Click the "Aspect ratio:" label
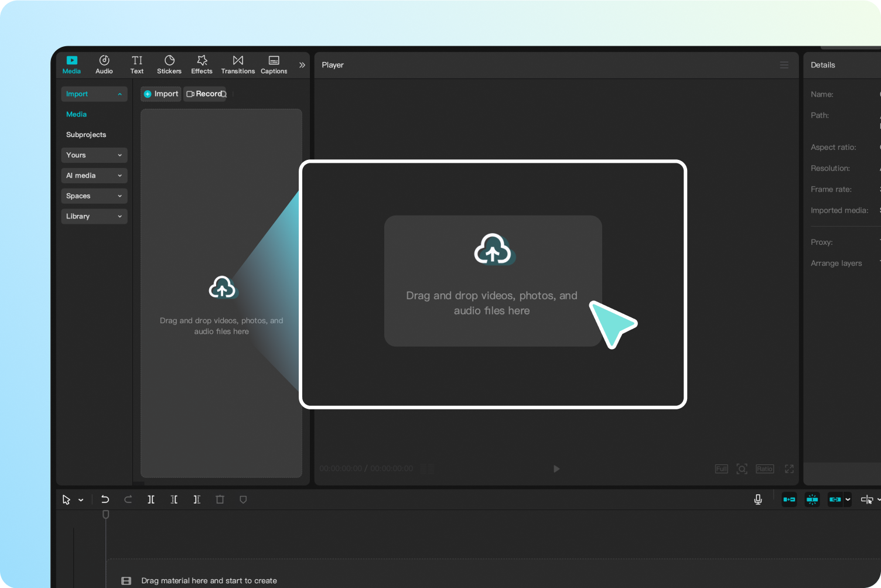 pos(834,147)
